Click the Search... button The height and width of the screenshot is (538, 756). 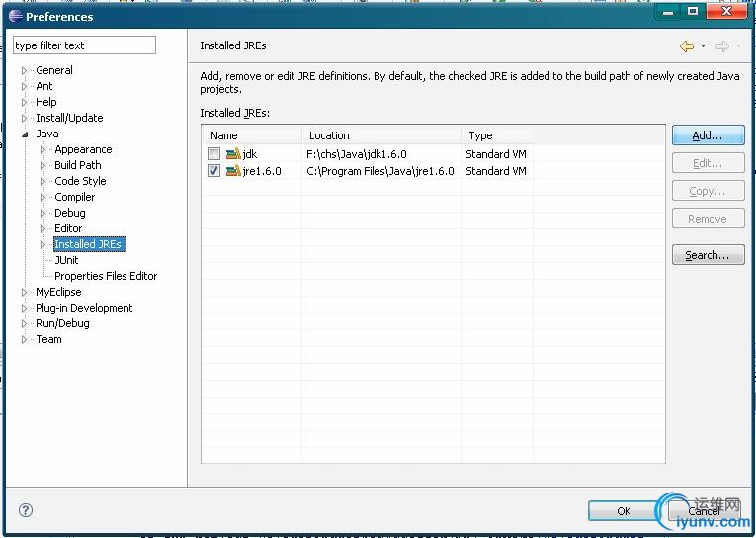click(x=708, y=255)
